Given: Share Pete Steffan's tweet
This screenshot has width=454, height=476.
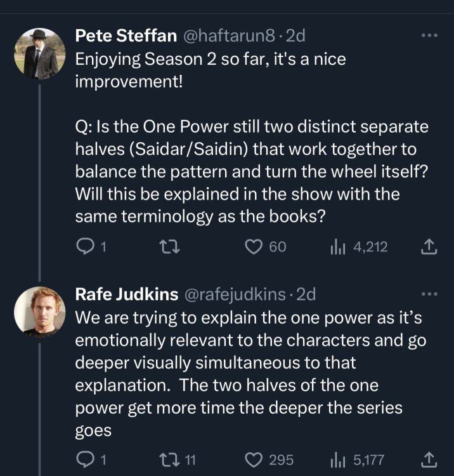Looking at the screenshot, I should [x=431, y=246].
